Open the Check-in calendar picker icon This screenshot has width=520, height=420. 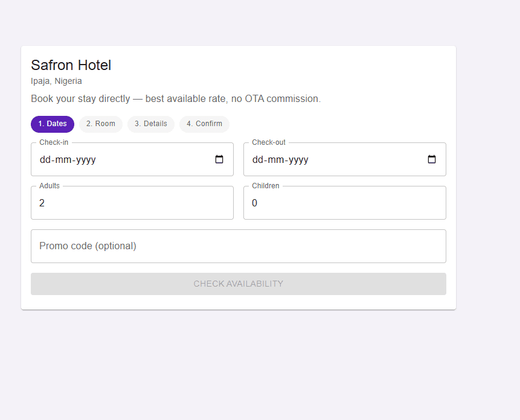click(219, 159)
